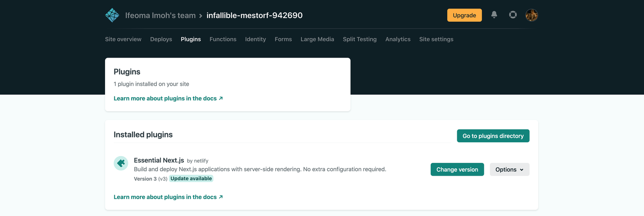This screenshot has width=644, height=216.
Task: Go to Ifeoma Imoh's team breadcrumb
Action: coord(160,15)
